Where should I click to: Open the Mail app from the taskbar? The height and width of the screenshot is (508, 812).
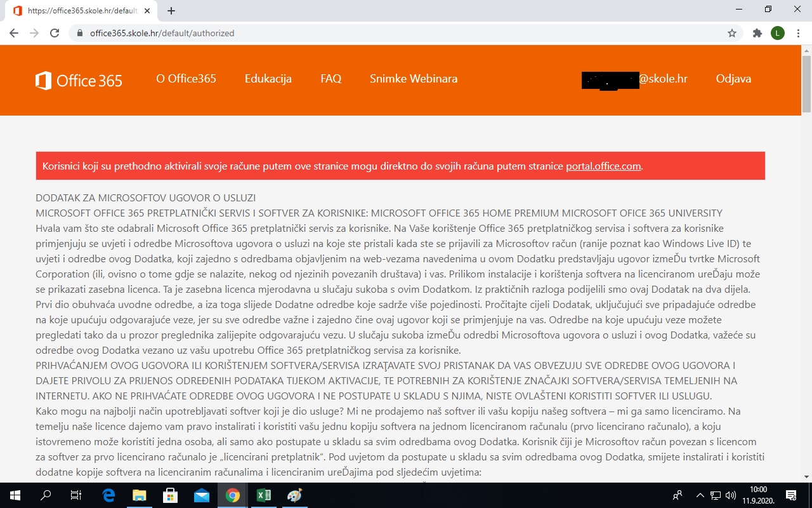[x=202, y=495]
